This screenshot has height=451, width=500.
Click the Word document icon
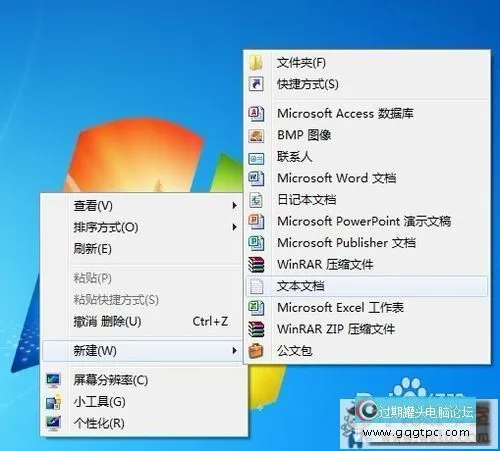(x=256, y=178)
